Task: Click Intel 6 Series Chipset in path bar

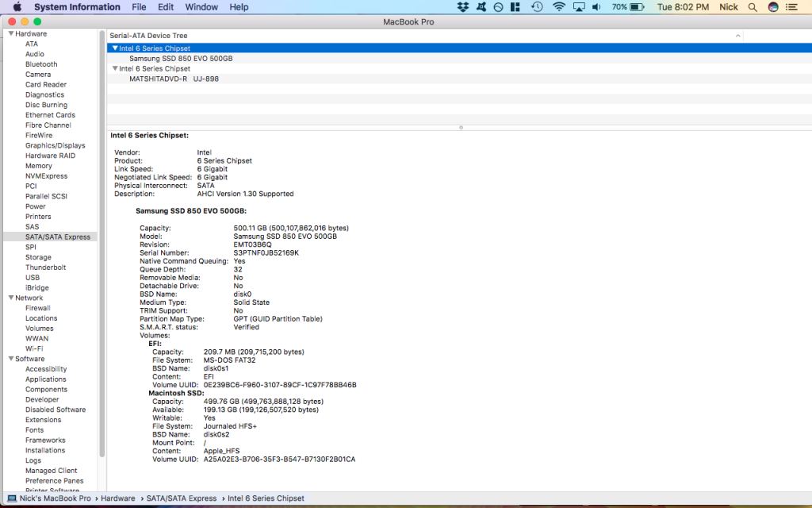Action: [266, 498]
